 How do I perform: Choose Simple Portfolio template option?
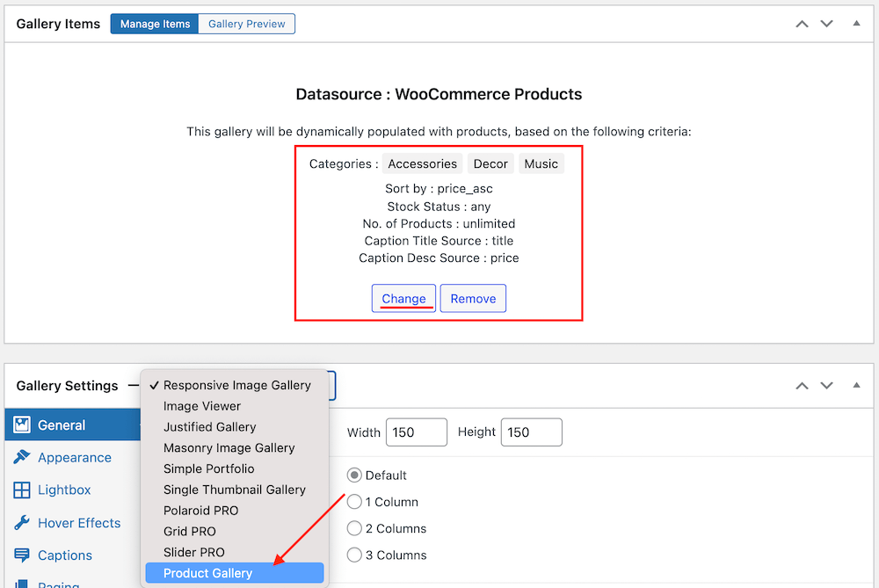point(235,468)
